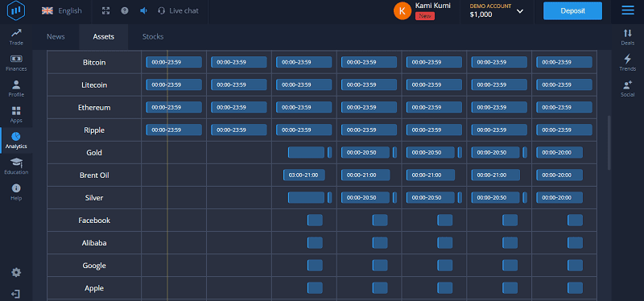Open the Education section
The height and width of the screenshot is (301, 644).
(16, 167)
